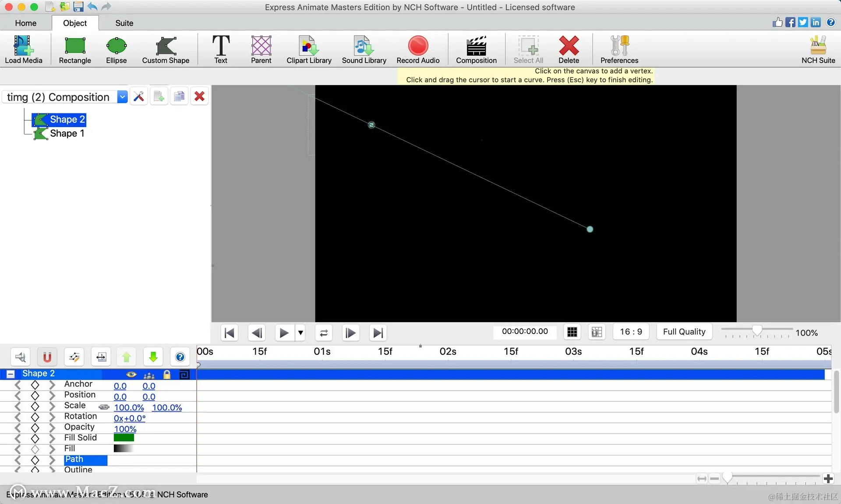Open the play options dropdown arrow

(x=300, y=333)
